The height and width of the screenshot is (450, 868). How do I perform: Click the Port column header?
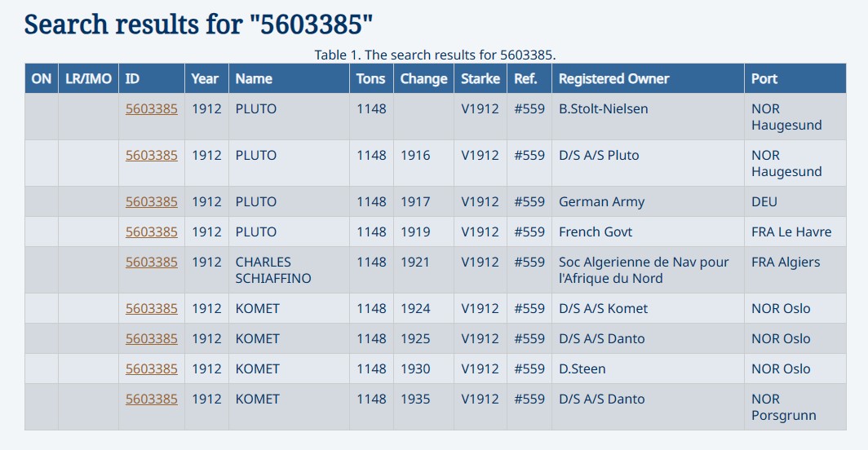point(764,79)
